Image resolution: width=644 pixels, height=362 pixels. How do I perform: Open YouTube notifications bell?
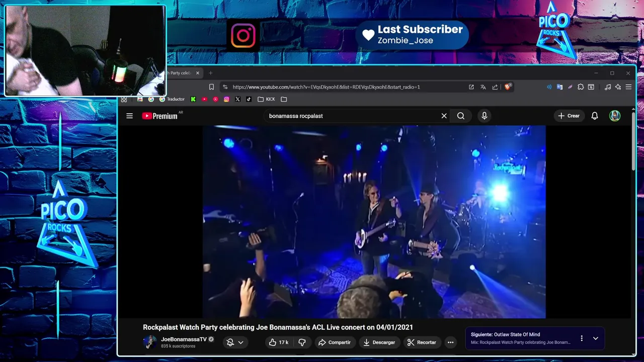coord(595,116)
